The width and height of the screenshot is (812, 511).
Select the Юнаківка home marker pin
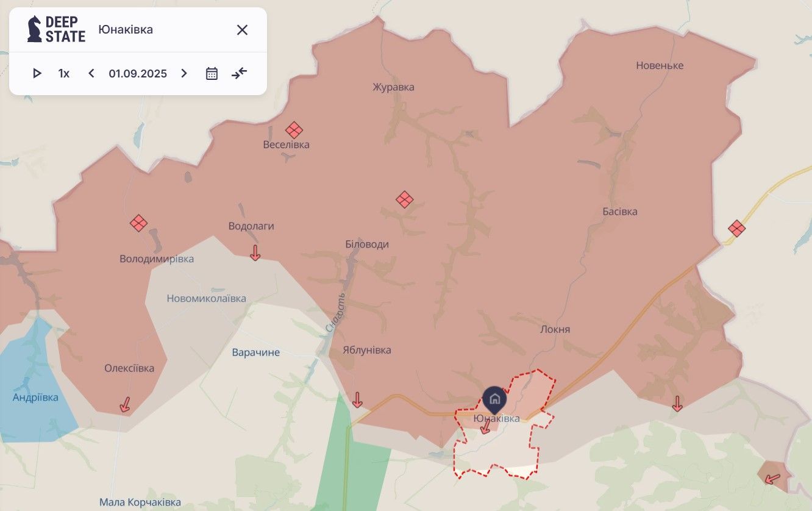click(x=494, y=399)
